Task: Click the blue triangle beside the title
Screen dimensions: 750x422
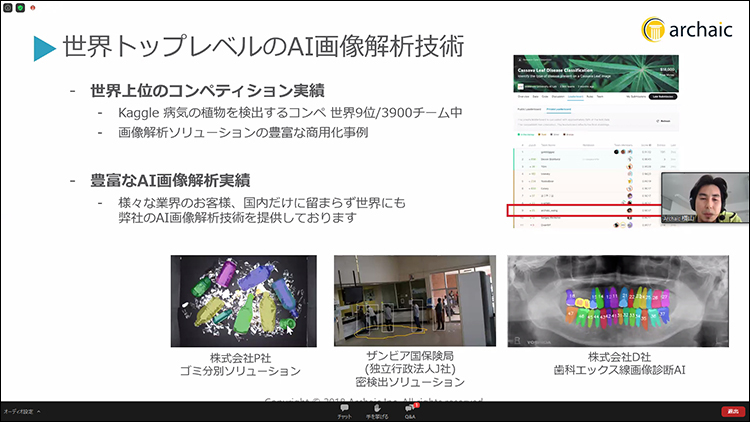Action: click(x=44, y=48)
